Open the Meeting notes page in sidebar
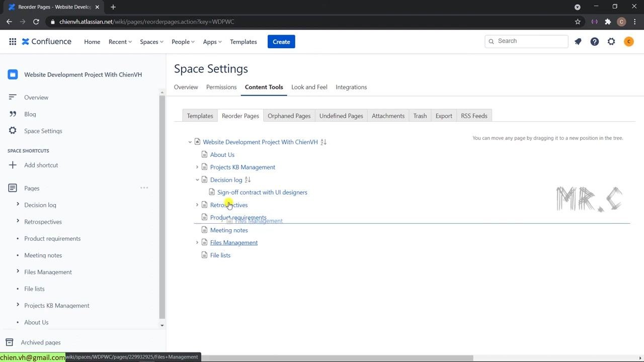The width and height of the screenshot is (644, 362). point(43,255)
